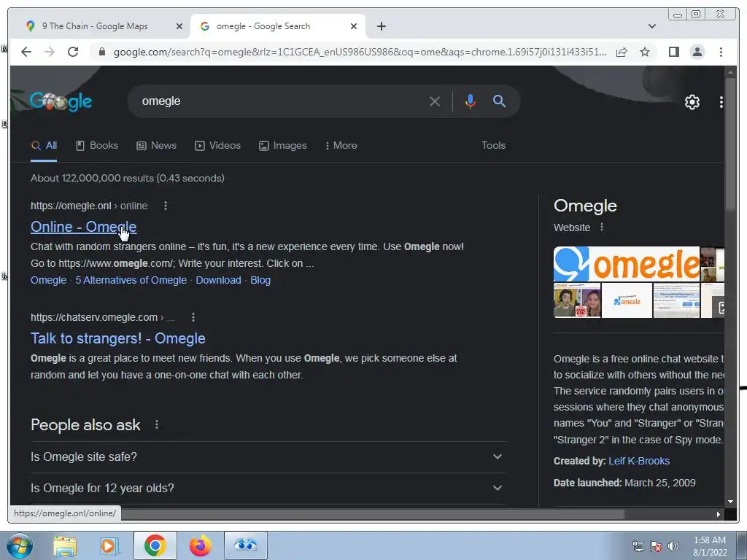The image size is (747, 560).
Task: Open options dots for omegle.onl result
Action: [x=166, y=206]
